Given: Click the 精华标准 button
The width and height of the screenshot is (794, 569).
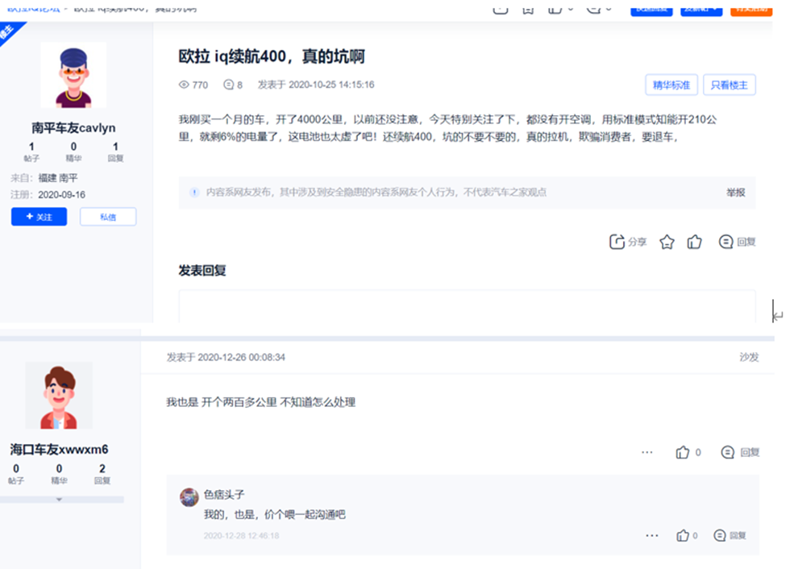Looking at the screenshot, I should tap(671, 85).
